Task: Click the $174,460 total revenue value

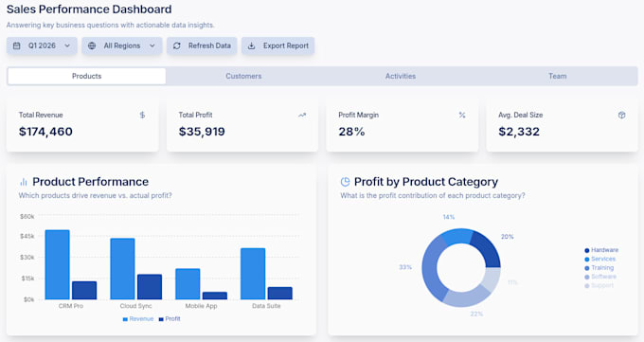Action: coord(45,132)
